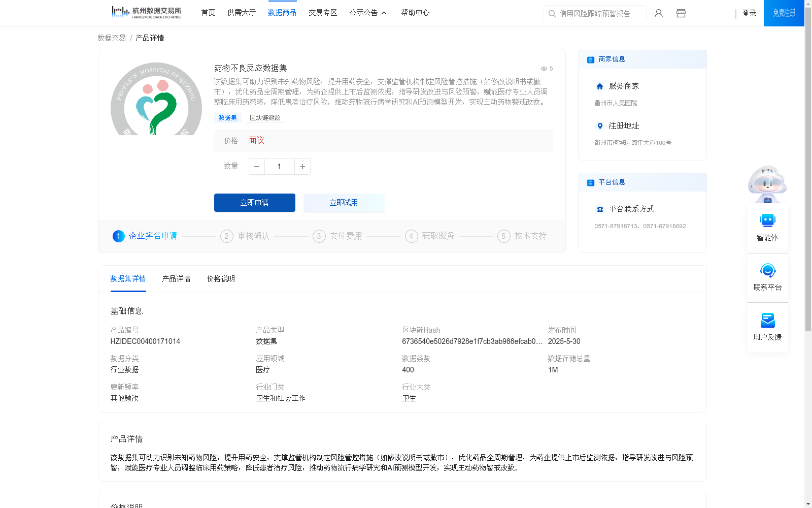Click step 5 技术支持
Image resolution: width=812 pixels, height=508 pixels.
[522, 236]
